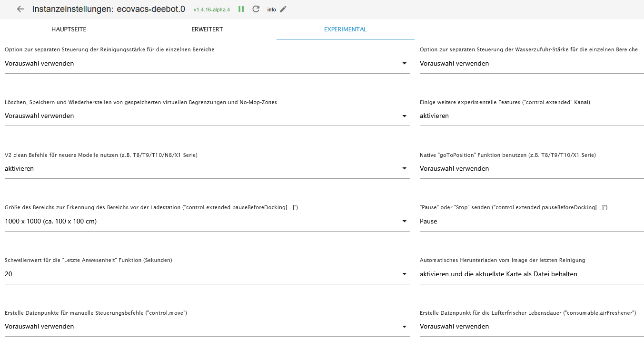Screen dimensions: 644x349
Task: Open the Ladestation area size dropdown
Action: (x=404, y=222)
